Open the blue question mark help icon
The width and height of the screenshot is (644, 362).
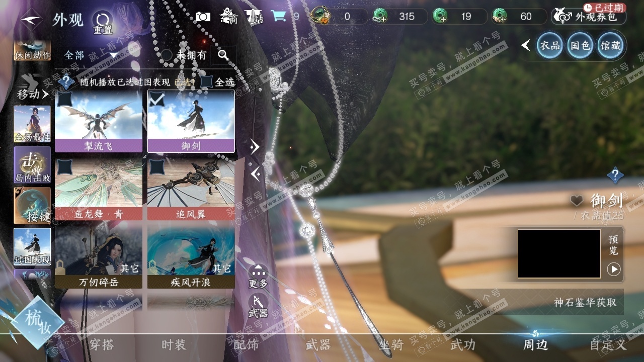(615, 175)
